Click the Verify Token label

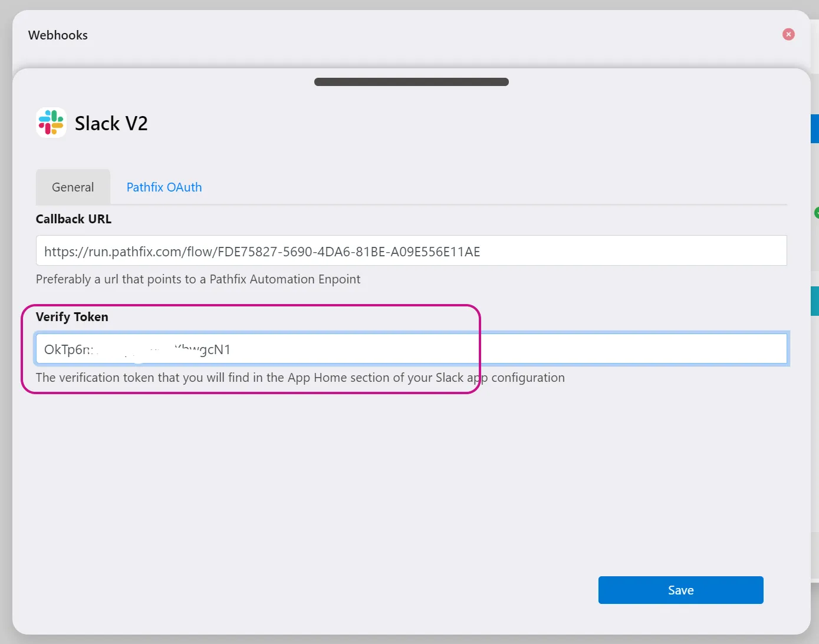(72, 316)
